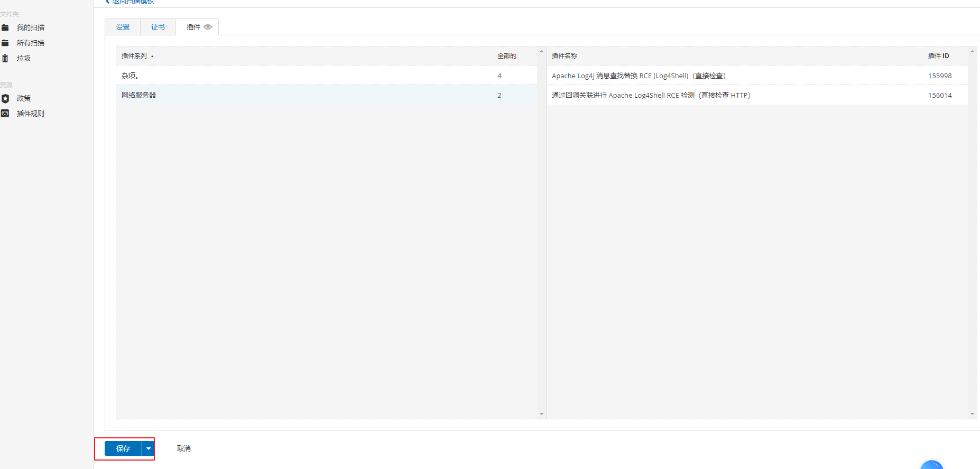Click up arrow of plugin name list scrollbar
This screenshot has height=469, width=980.
(x=972, y=51)
